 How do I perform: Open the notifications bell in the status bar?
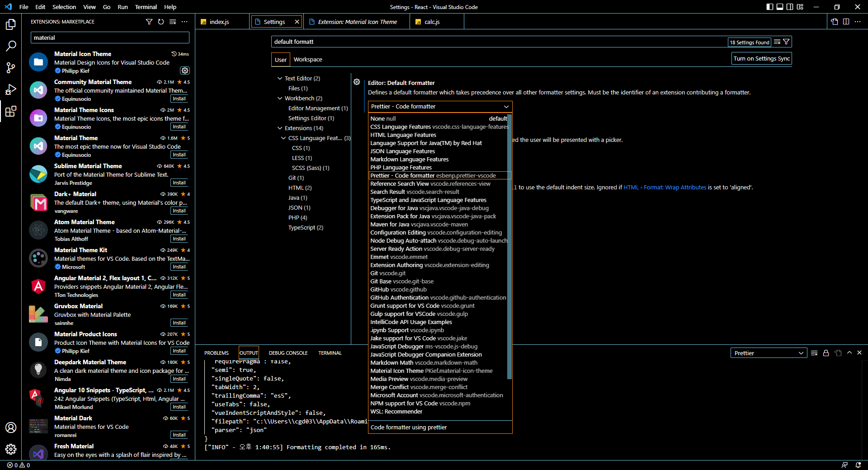(x=858, y=465)
